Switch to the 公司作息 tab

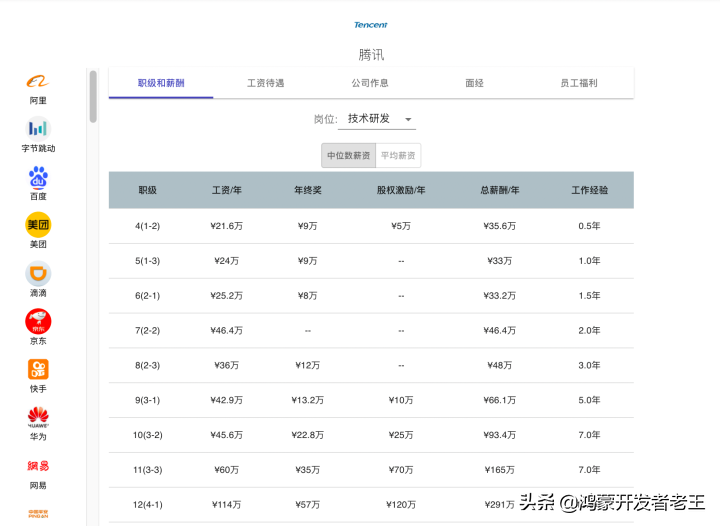pyautogui.click(x=370, y=83)
